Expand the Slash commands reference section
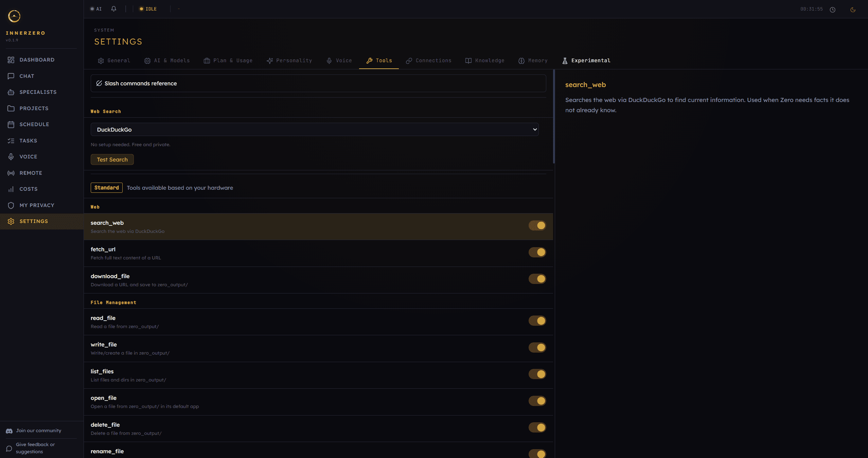868x458 pixels. [x=318, y=83]
